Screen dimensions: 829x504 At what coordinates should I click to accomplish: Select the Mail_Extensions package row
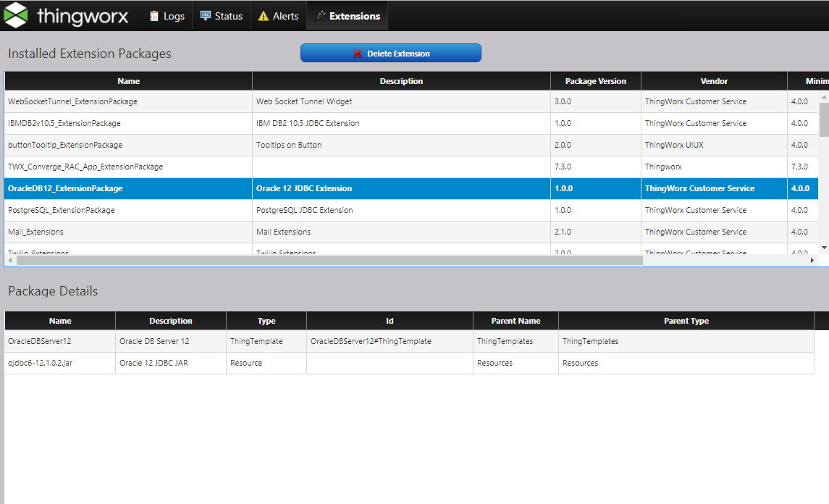click(411, 232)
